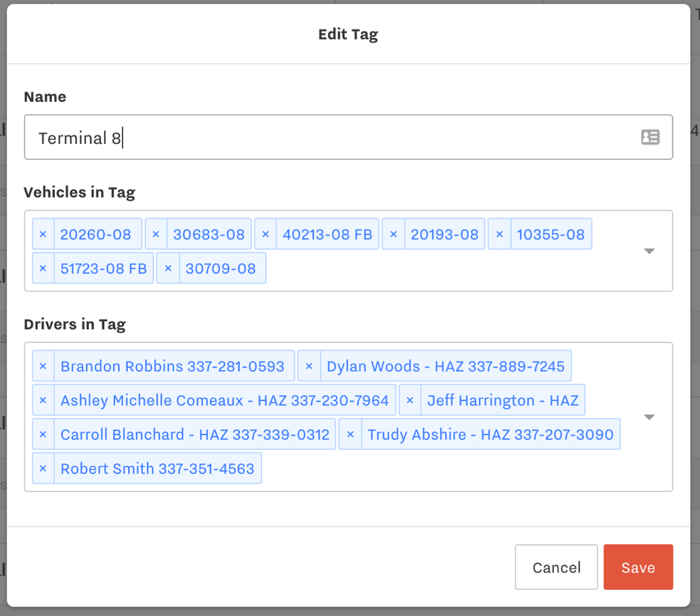Screen dimensions: 700x616
Task: Cancel editing the tag
Action: (556, 566)
